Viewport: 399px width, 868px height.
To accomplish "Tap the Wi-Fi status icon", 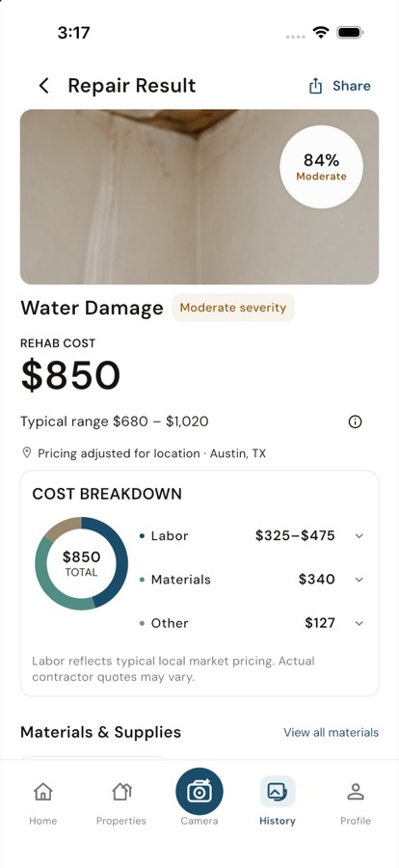I will coord(320,33).
